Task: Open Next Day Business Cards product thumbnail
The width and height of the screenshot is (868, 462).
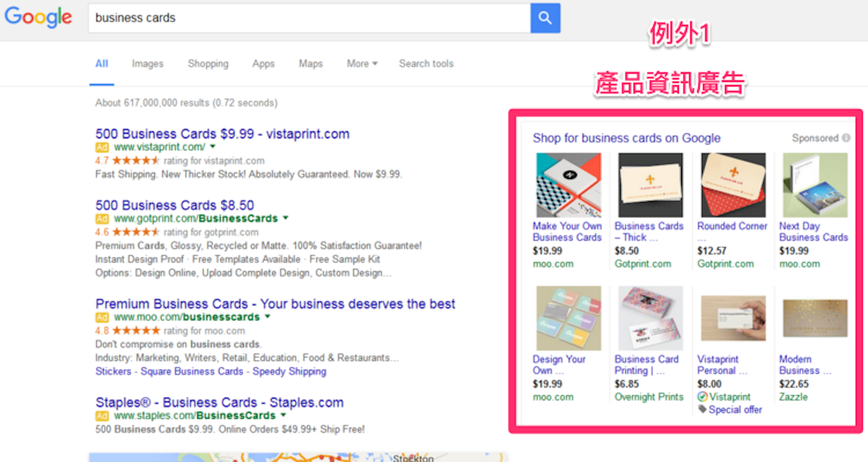Action: (x=815, y=185)
